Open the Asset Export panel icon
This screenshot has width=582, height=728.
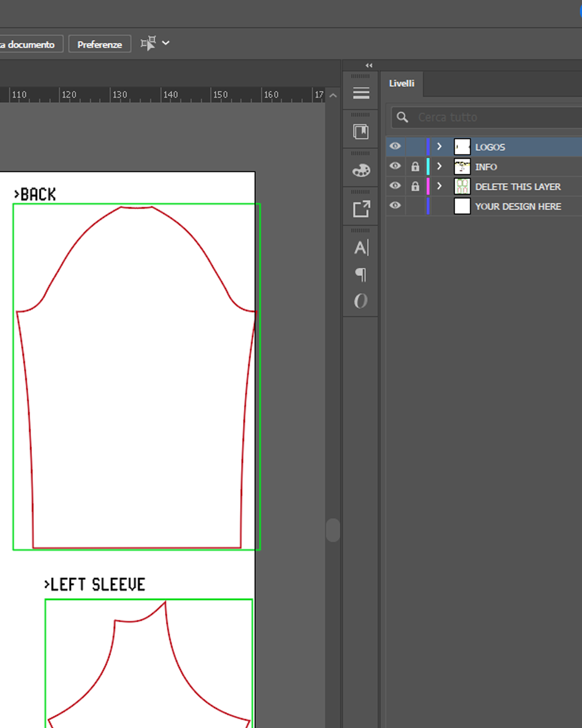(x=361, y=209)
